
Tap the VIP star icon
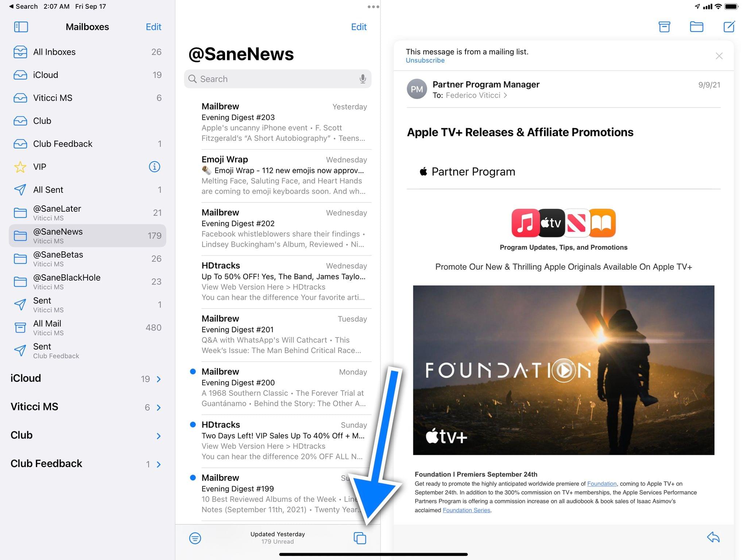click(x=20, y=167)
